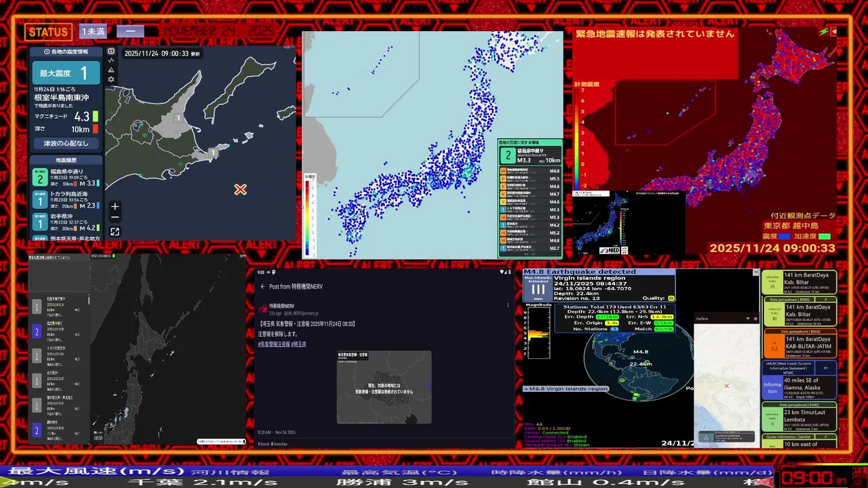Click the sidebar panel toggle icon beside intensity info
This screenshot has width=868, height=488.
111,51
